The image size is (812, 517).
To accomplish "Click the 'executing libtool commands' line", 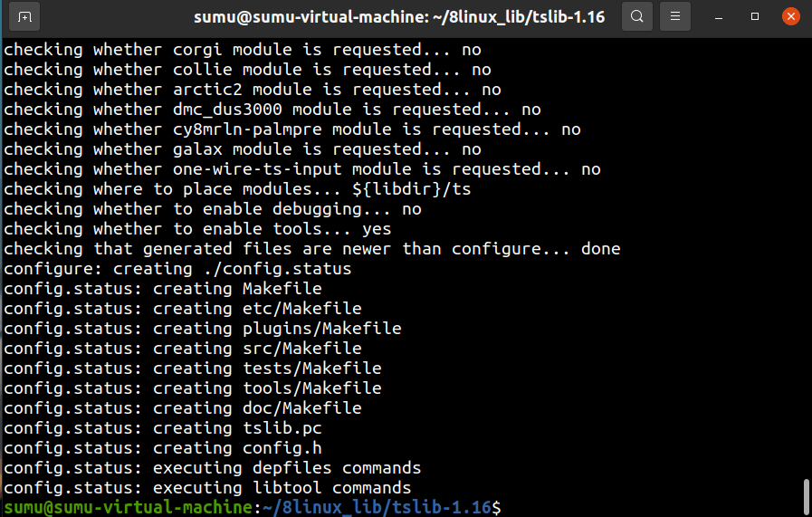I will 208,488.
